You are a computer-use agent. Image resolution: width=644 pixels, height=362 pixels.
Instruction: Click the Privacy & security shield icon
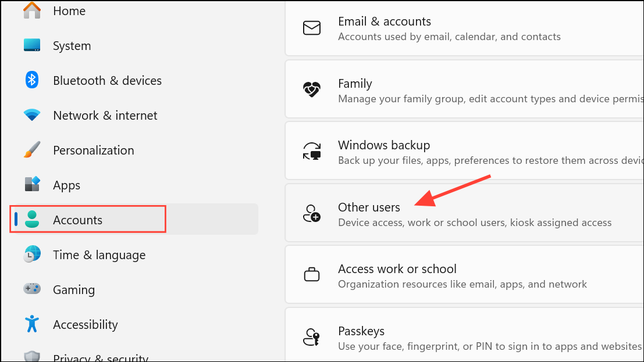(31, 356)
